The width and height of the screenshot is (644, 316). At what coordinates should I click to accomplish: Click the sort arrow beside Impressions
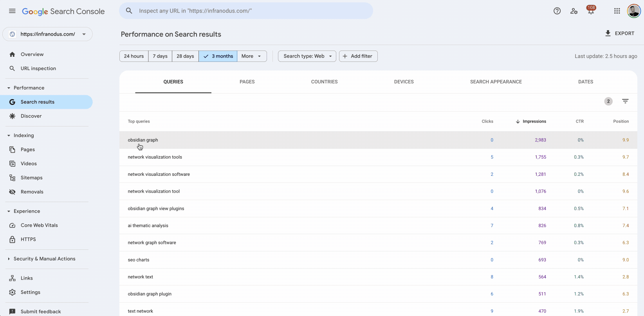(518, 121)
